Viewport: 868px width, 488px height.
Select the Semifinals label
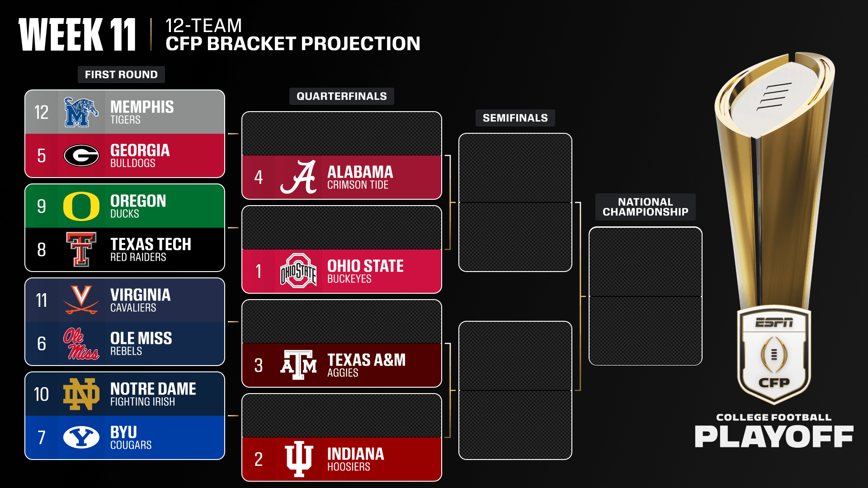click(x=515, y=118)
